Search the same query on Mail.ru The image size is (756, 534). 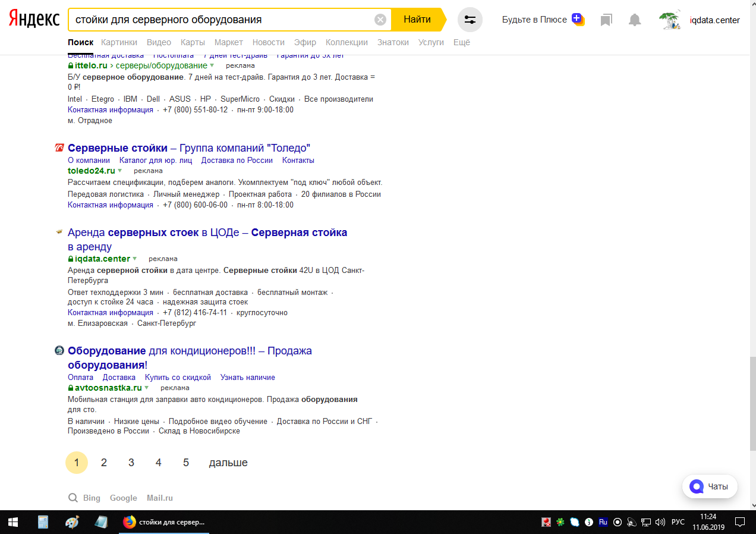[x=160, y=498]
